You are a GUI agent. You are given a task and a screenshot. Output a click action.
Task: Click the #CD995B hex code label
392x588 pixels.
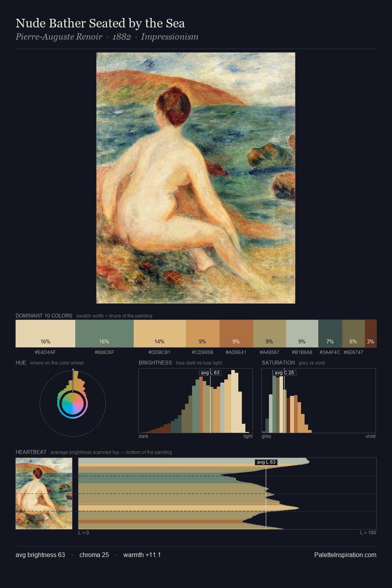[203, 352]
